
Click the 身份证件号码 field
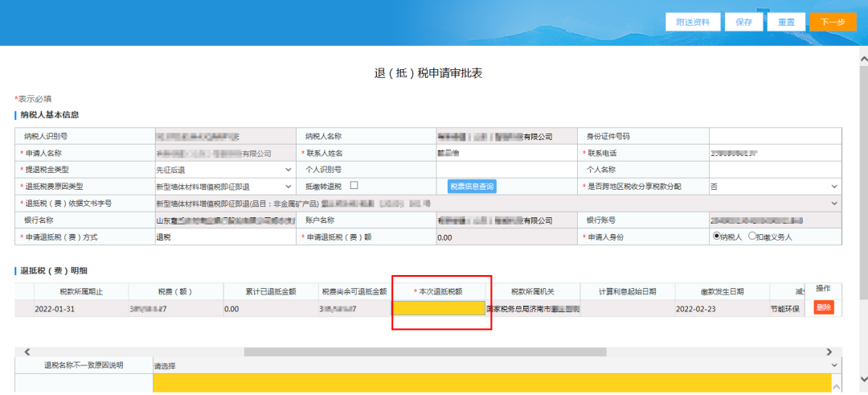(776, 136)
